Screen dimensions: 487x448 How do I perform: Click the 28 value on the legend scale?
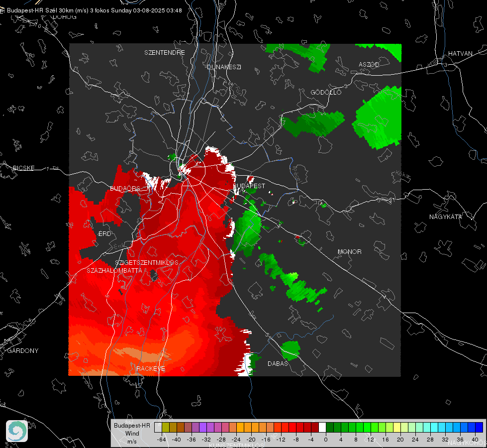(430, 440)
